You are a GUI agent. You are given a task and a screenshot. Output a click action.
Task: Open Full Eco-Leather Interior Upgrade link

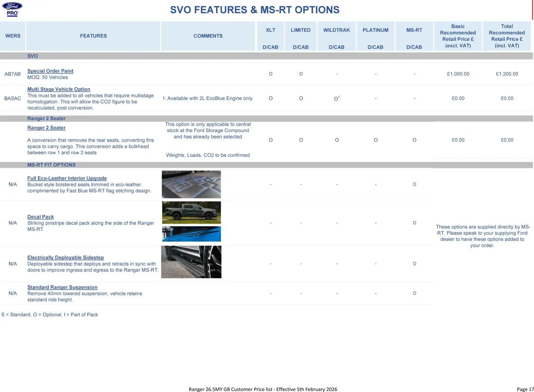coord(67,178)
